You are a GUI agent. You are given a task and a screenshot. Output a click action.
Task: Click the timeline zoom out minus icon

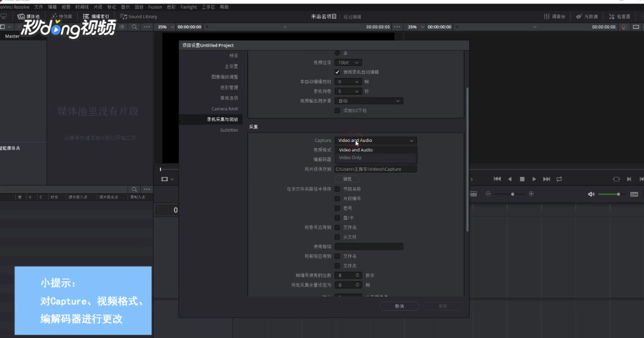[488, 193]
